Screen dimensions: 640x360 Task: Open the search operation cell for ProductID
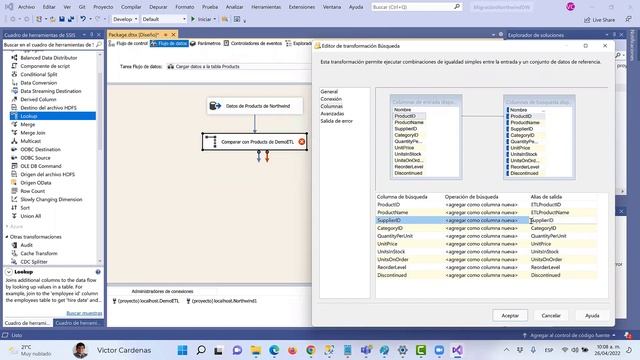click(x=486, y=204)
